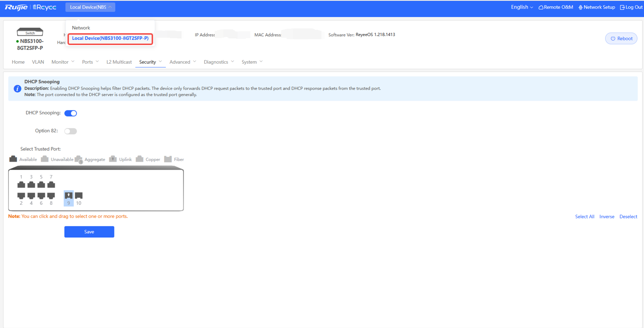644x328 pixels.
Task: Click the Deselect link
Action: pyautogui.click(x=628, y=217)
